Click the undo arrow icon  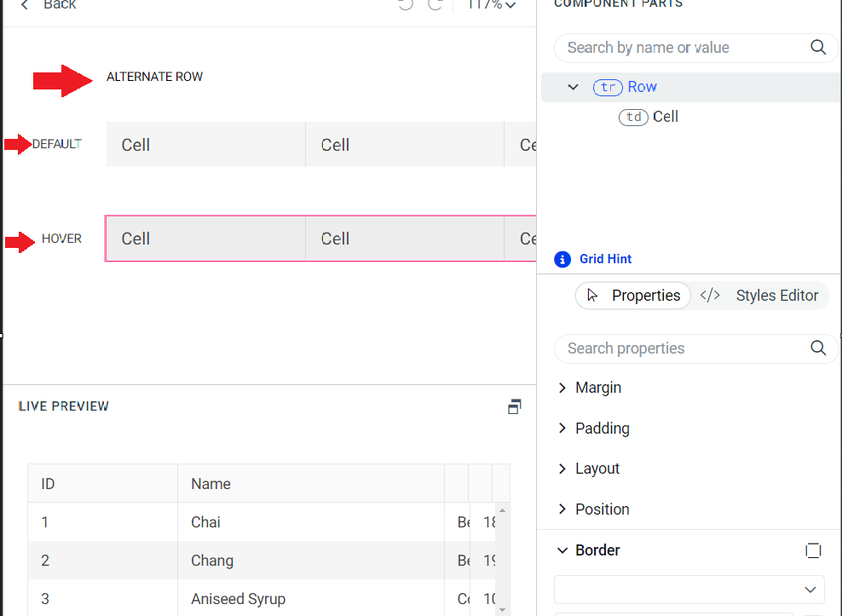click(406, 5)
